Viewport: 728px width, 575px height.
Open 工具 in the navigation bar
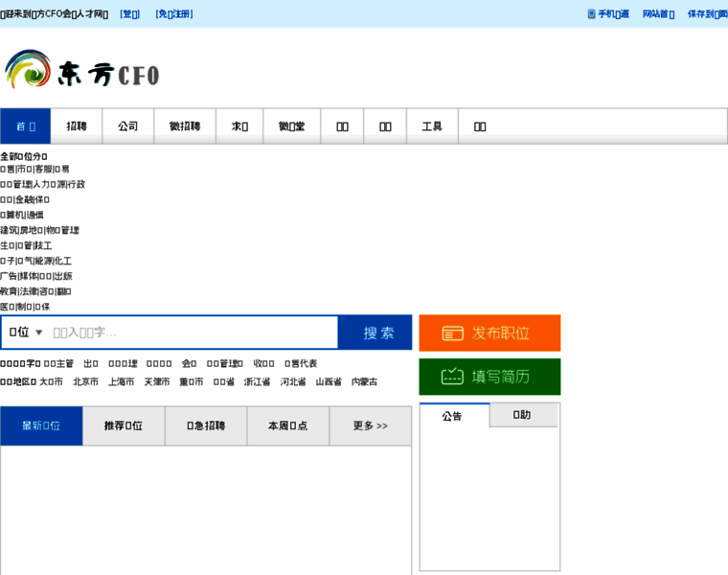click(432, 126)
